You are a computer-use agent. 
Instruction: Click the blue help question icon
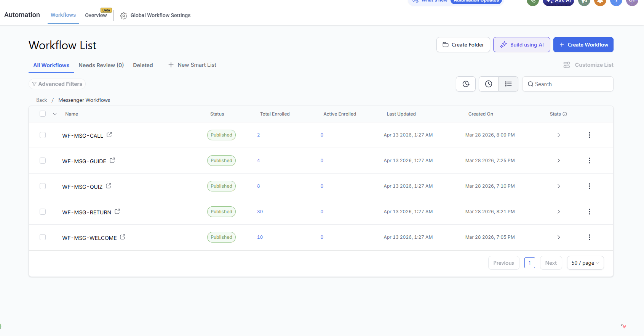click(x=616, y=1)
